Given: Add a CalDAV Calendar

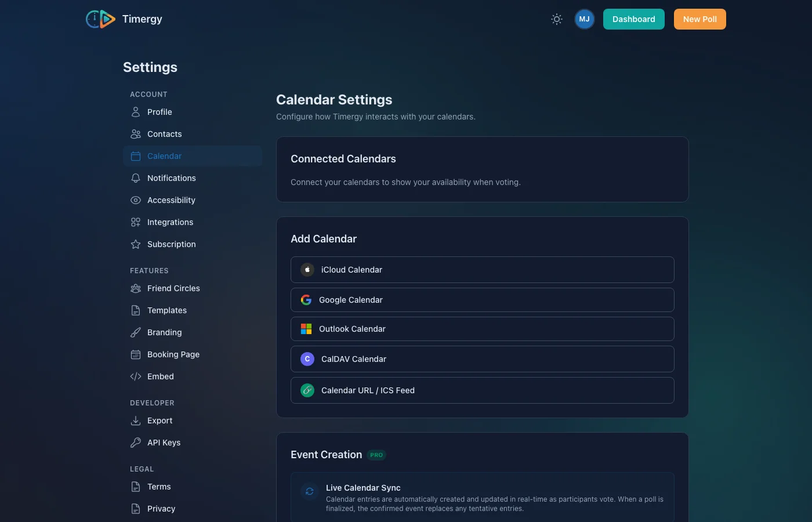Looking at the screenshot, I should 483,359.
